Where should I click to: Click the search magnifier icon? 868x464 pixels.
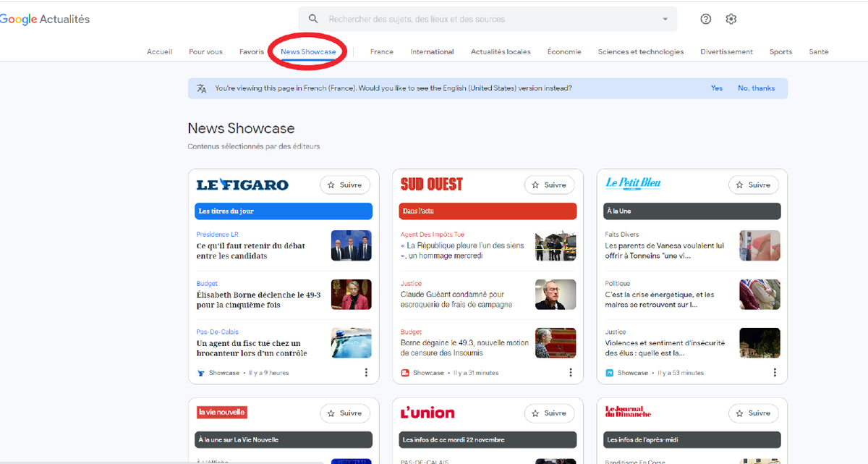313,20
